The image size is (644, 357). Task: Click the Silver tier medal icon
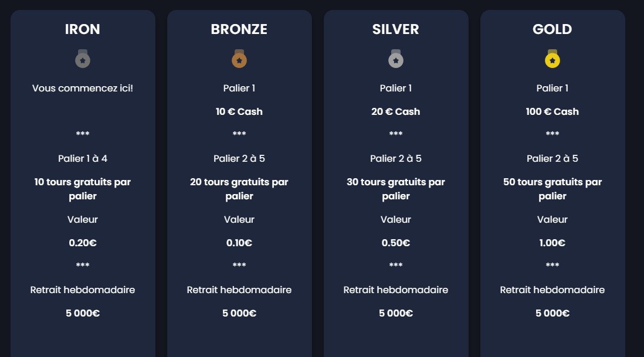pos(395,59)
